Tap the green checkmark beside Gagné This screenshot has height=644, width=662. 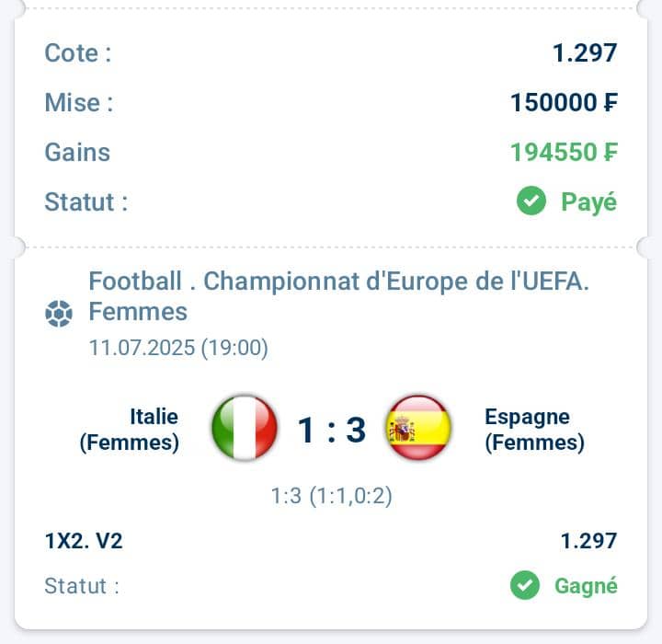pos(525,585)
